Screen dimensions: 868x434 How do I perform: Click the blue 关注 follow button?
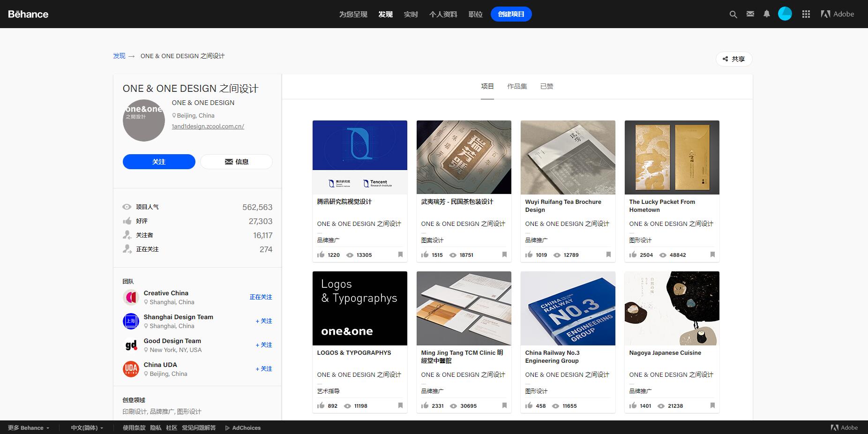159,162
